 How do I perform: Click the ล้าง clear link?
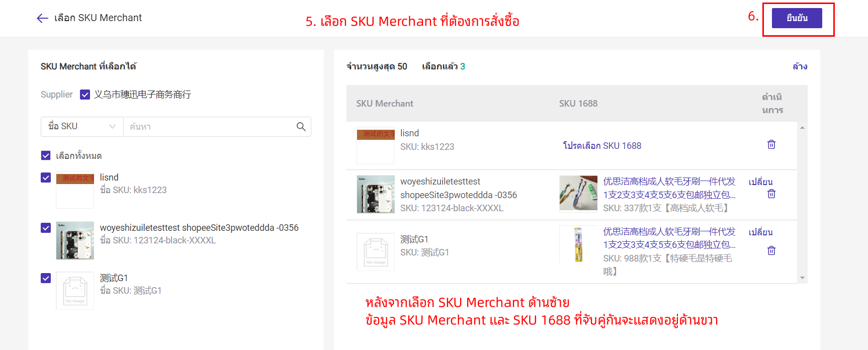tap(800, 66)
